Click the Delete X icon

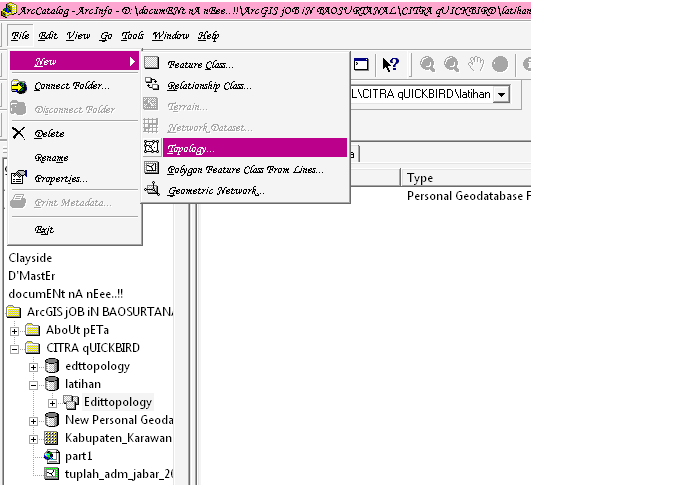click(x=18, y=133)
